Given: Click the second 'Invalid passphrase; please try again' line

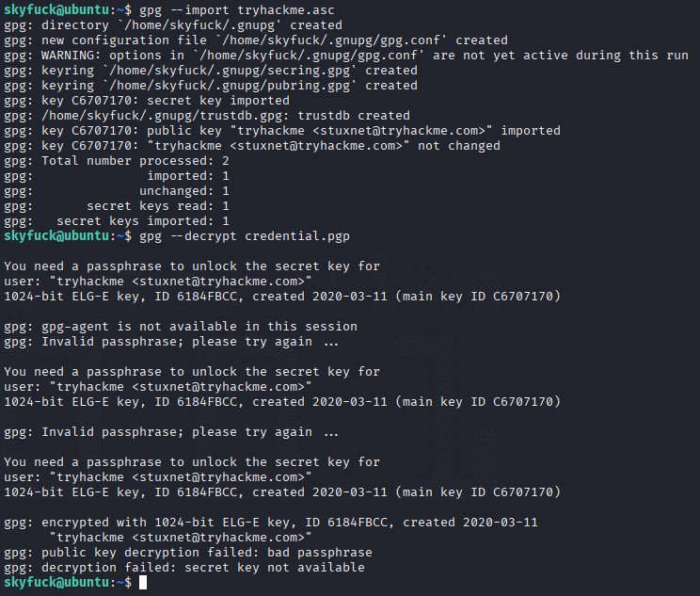Looking at the screenshot, I should coord(171,432).
